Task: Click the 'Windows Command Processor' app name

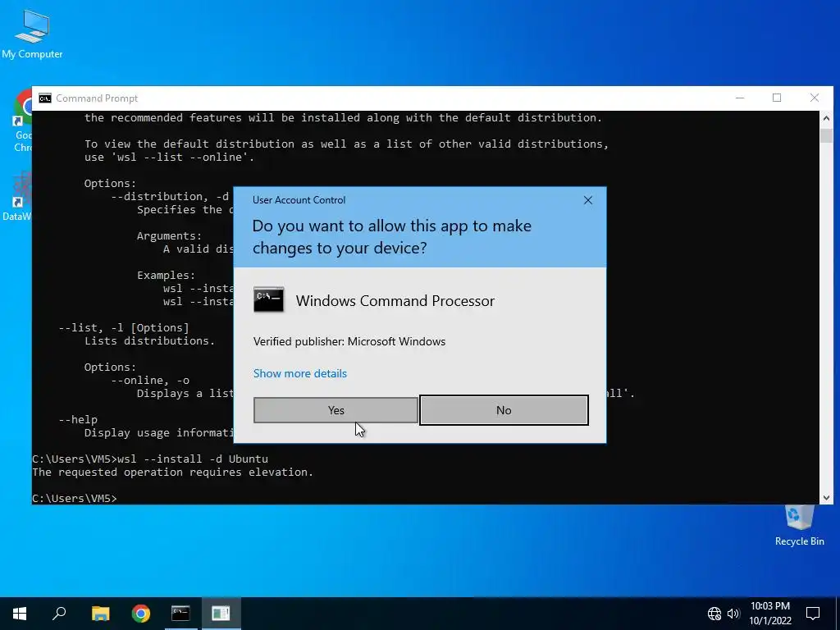Action: coord(395,300)
